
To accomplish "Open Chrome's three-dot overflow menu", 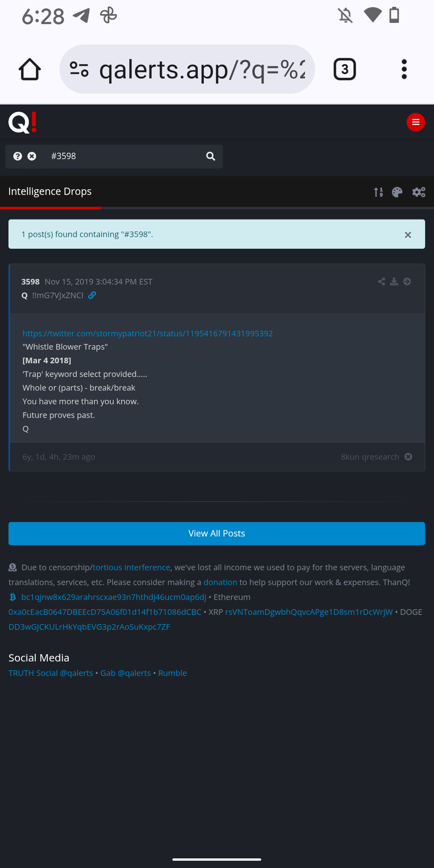I will pos(404,70).
